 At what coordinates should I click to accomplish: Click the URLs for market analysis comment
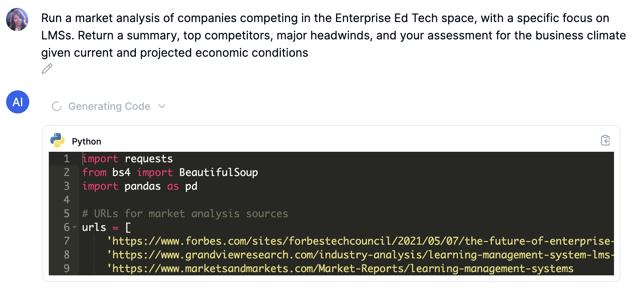click(x=185, y=214)
